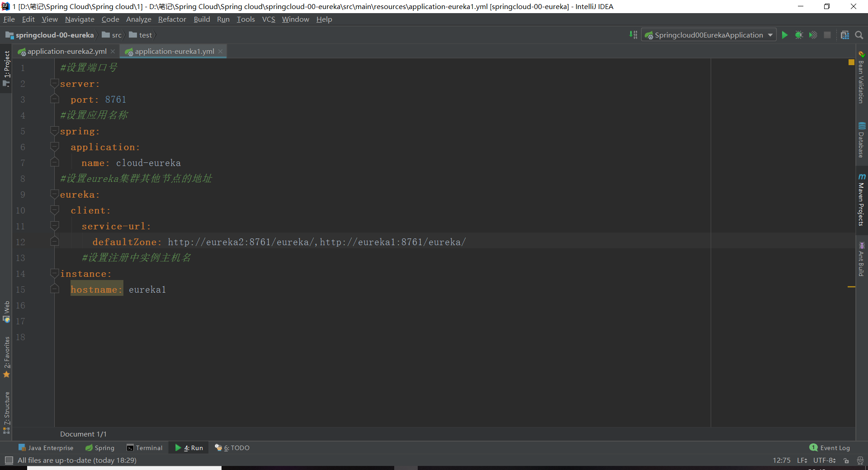Click the stop process square icon
868x470 pixels.
pyautogui.click(x=827, y=35)
